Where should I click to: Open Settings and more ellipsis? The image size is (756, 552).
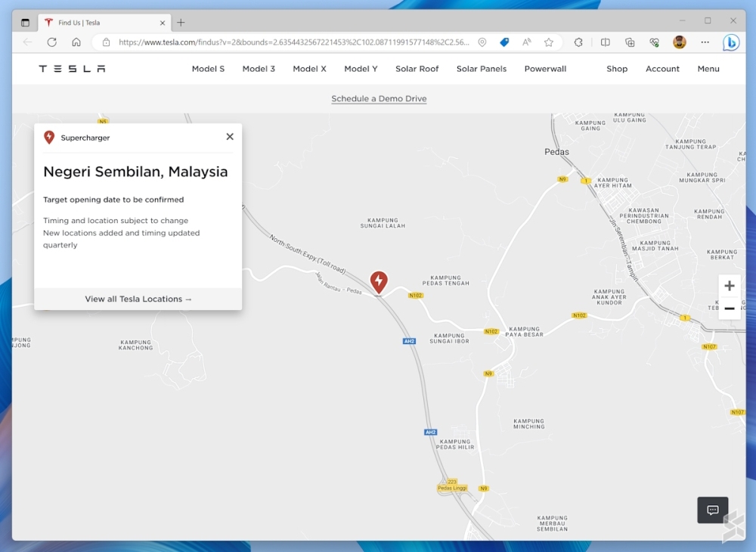705,42
